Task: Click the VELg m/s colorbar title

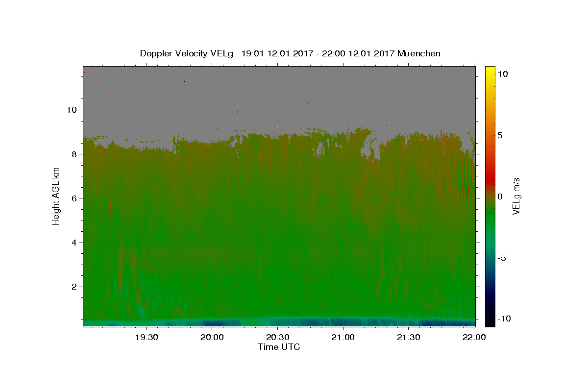Action: 516,196
